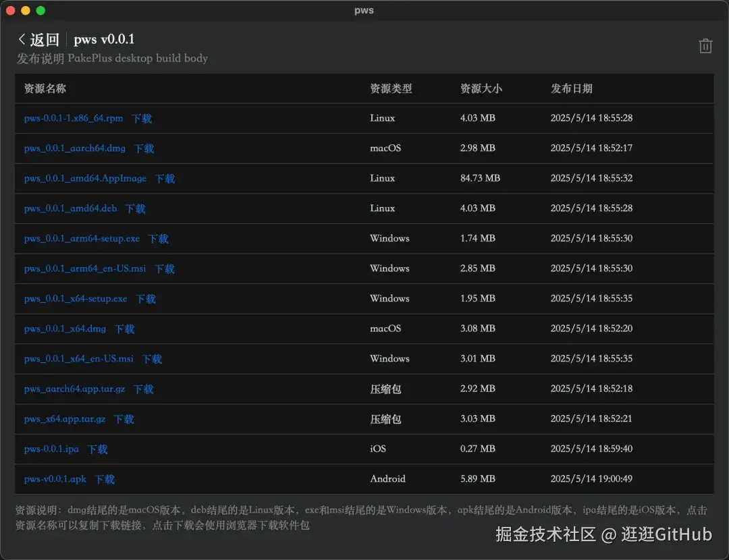Download the pws_0.0.1_x64_en-US.msi installer

pyautogui.click(x=151, y=358)
